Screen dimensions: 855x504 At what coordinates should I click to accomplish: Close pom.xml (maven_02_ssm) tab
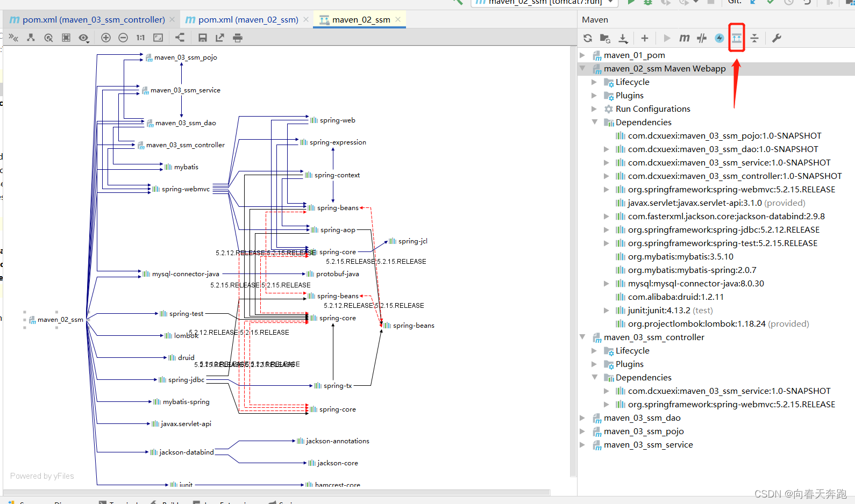click(306, 19)
